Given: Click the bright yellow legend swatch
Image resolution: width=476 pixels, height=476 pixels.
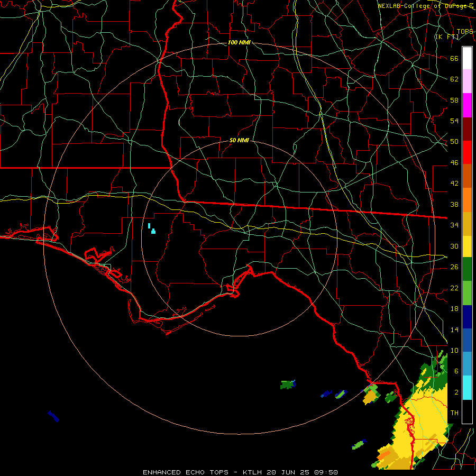Looking at the screenshot, I should (x=467, y=246).
